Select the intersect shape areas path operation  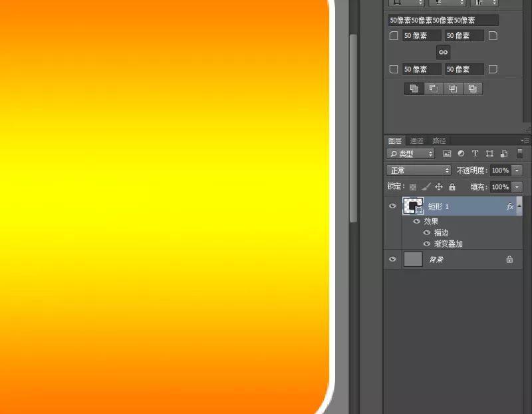point(453,89)
